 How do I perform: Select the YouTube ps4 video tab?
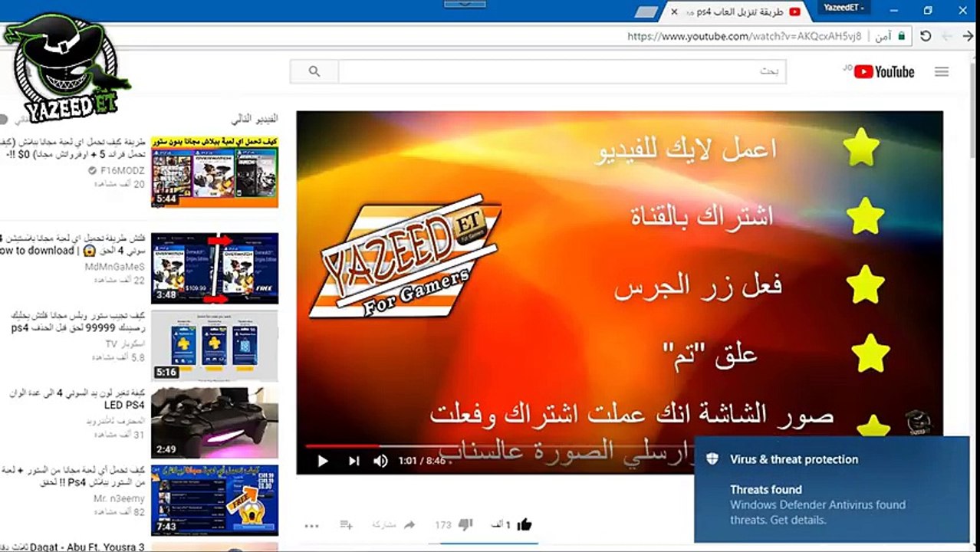[x=736, y=11]
